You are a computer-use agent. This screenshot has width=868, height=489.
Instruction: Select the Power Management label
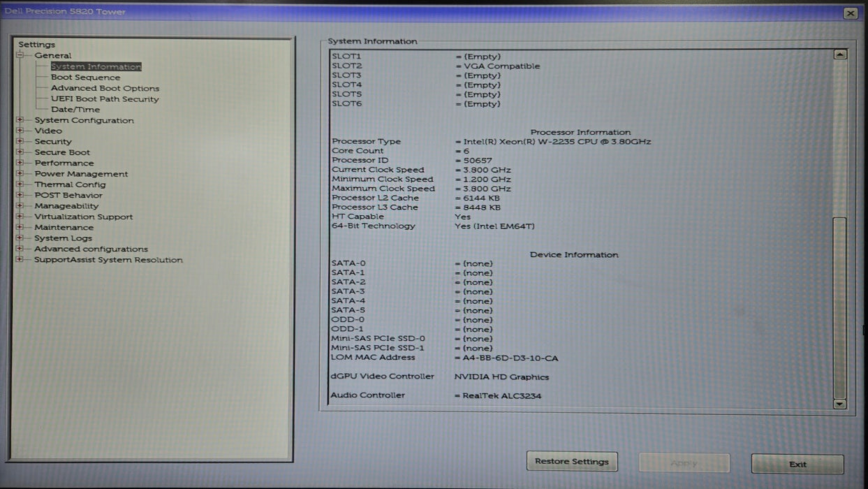coord(82,174)
